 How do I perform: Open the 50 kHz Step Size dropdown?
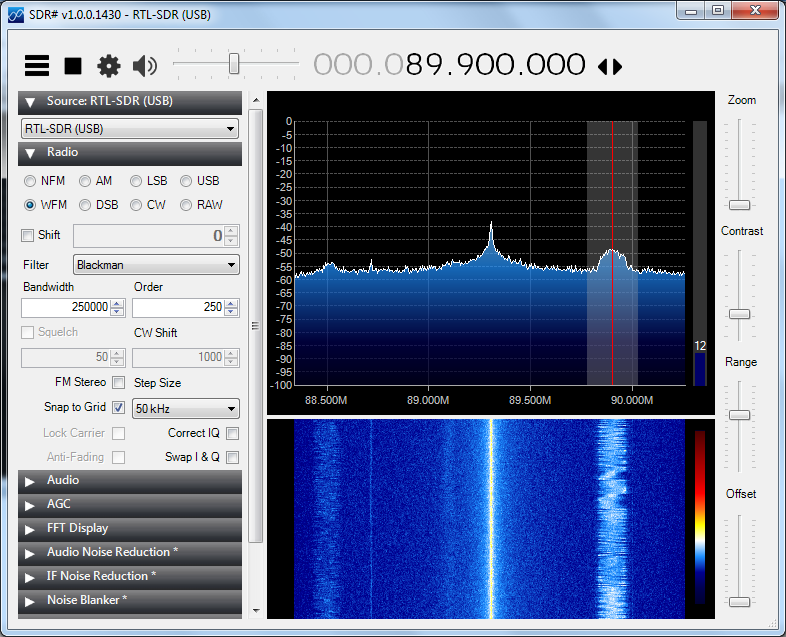(185, 408)
